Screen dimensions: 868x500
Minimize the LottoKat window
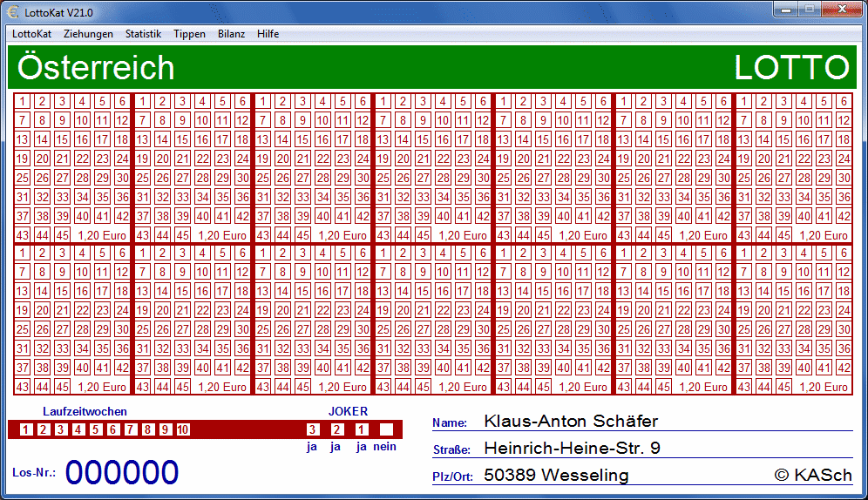[785, 10]
